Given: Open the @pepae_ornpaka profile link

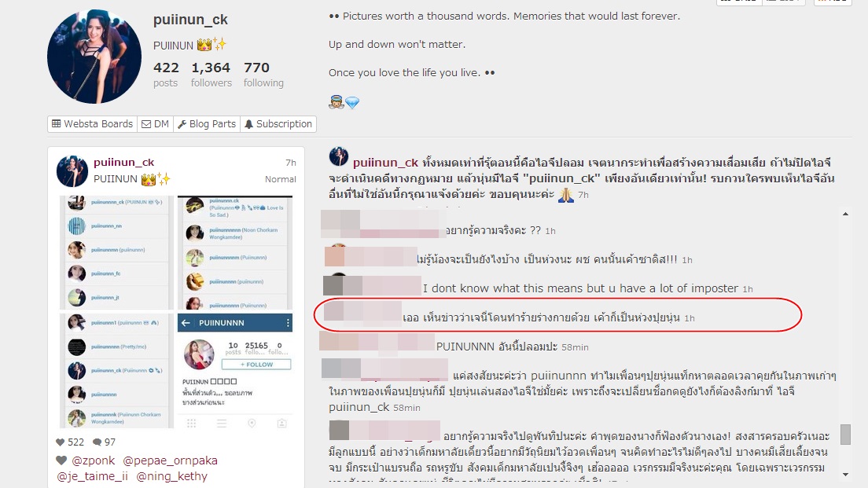Looking at the screenshot, I should click(x=170, y=460).
